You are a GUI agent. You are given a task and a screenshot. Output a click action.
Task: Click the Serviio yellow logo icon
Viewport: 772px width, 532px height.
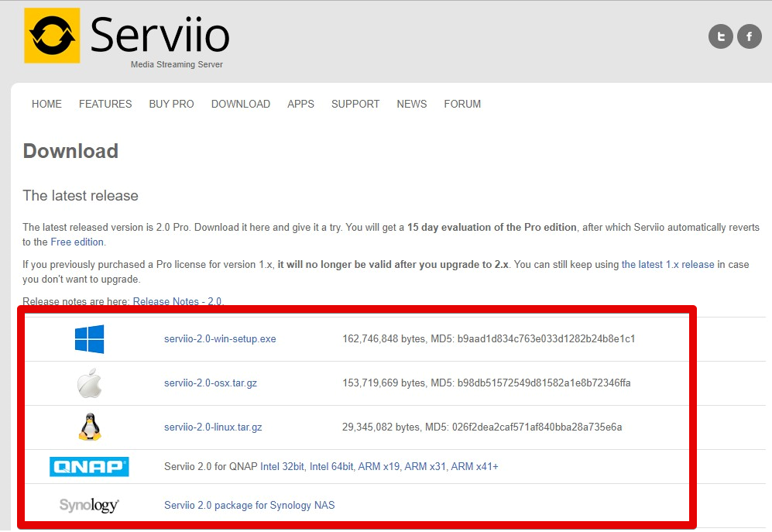point(52,36)
